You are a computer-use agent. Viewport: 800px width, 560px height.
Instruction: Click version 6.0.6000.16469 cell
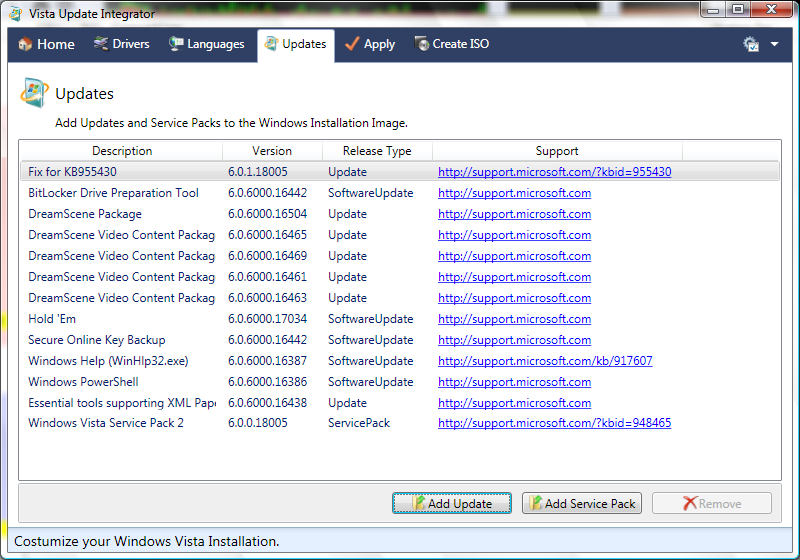[267, 256]
